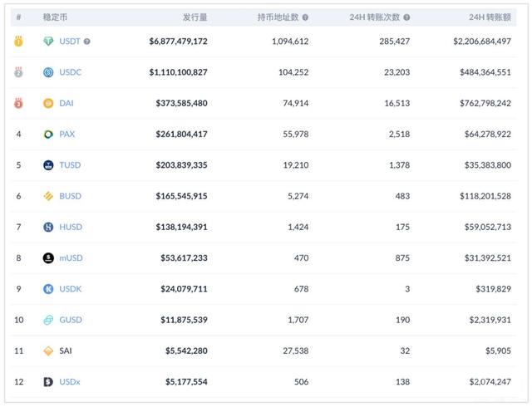Select BUSD supply value $165,545,915
Image resolution: width=532 pixels, height=407 pixels.
coord(181,196)
